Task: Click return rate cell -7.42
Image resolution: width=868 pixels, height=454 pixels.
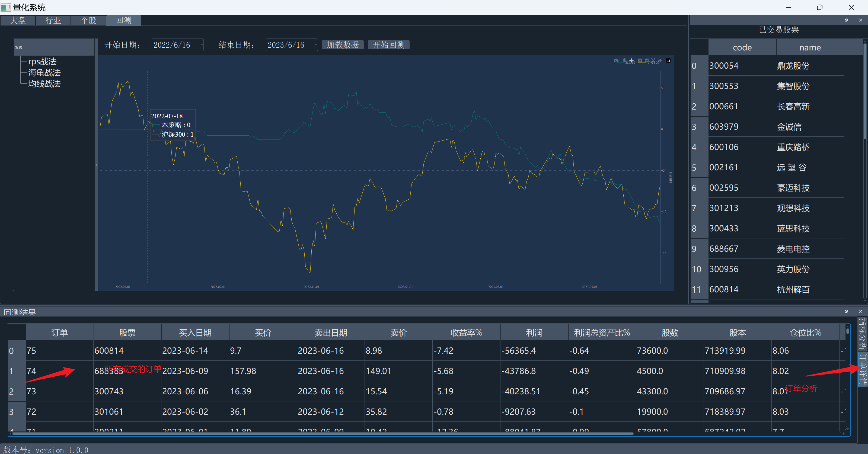Action: 466,351
